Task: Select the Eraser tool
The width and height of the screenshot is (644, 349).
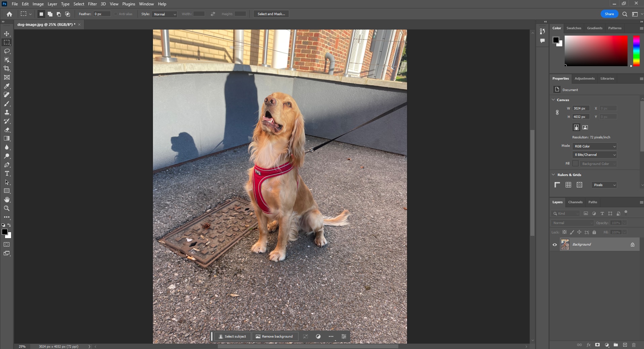Action: tap(7, 130)
